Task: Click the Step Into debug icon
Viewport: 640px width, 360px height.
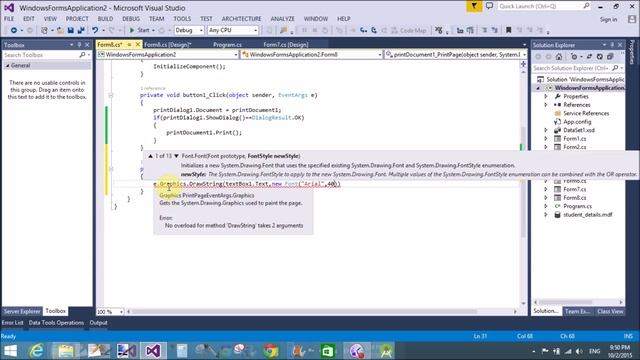Action: coord(363,30)
